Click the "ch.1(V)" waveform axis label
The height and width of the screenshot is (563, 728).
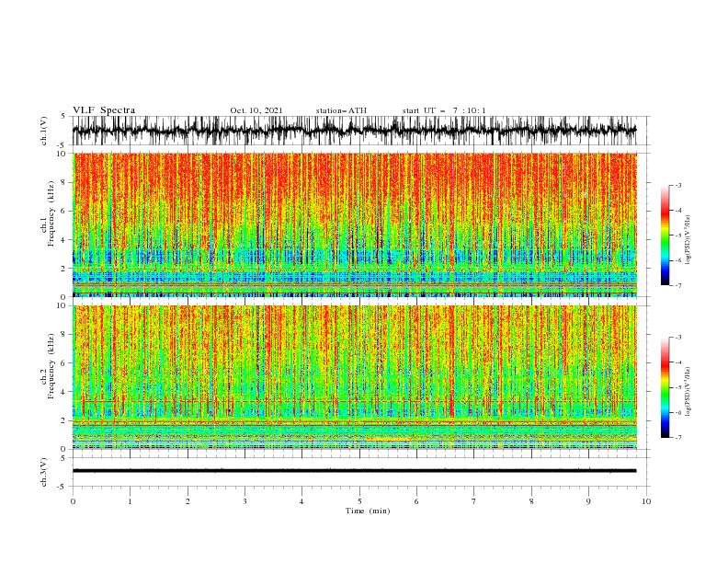coord(44,131)
